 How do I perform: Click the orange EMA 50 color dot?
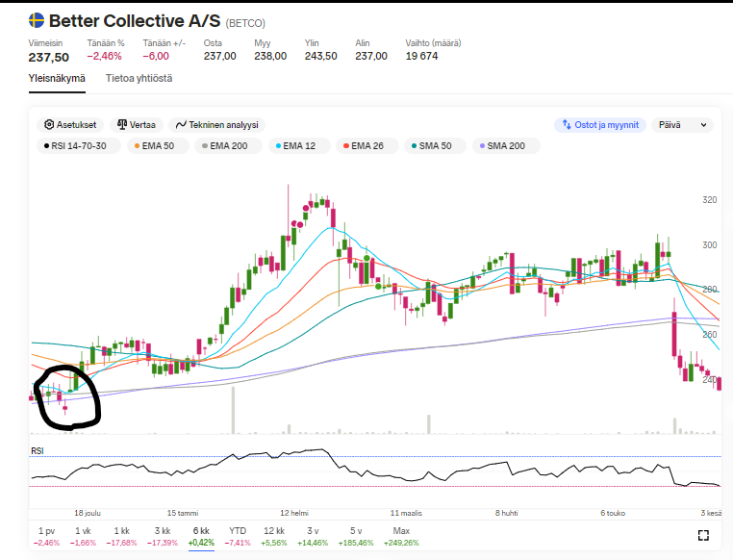(x=137, y=146)
